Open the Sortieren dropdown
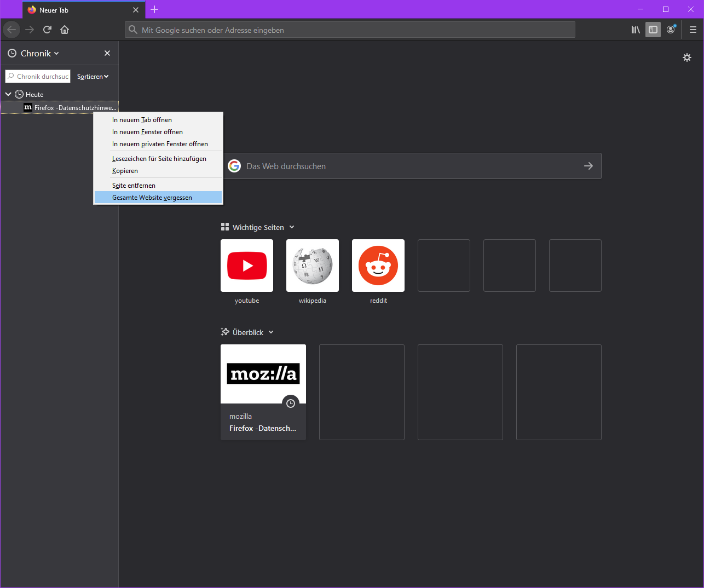This screenshot has height=588, width=704. 93,77
